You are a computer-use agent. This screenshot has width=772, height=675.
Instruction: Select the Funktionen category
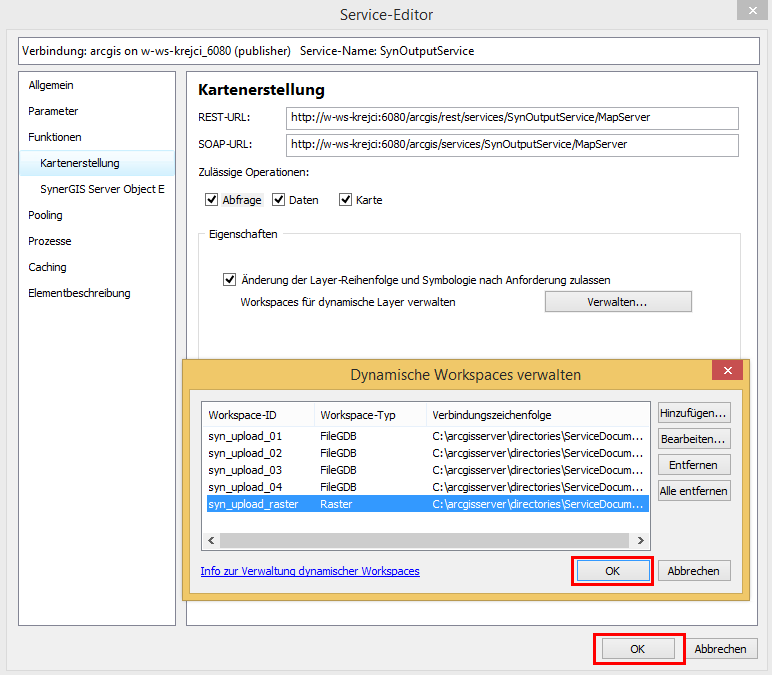point(55,137)
